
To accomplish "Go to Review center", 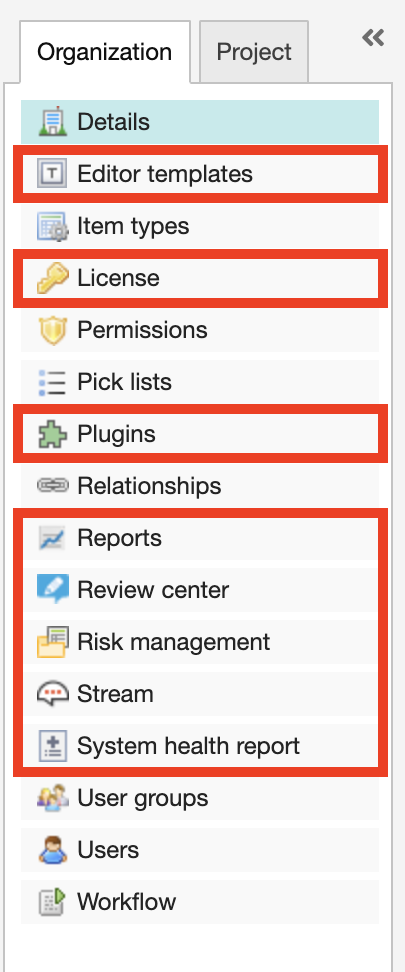I will tap(200, 590).
